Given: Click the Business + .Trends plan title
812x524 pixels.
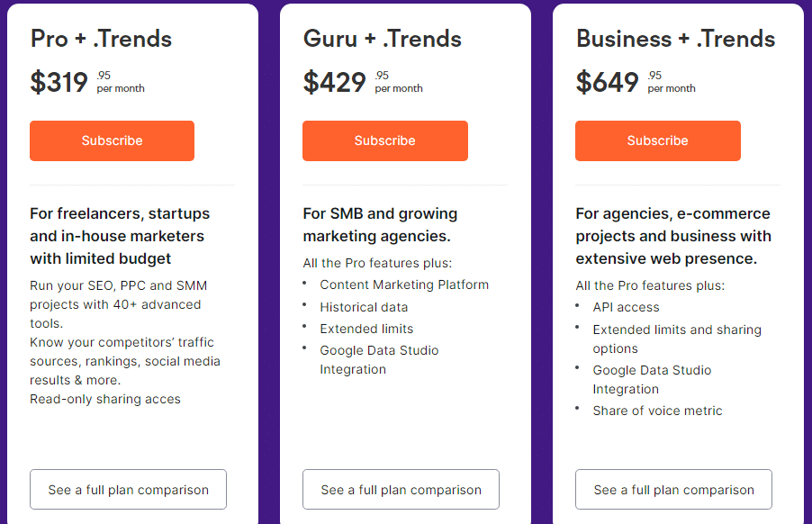Looking at the screenshot, I should pyautogui.click(x=675, y=39).
